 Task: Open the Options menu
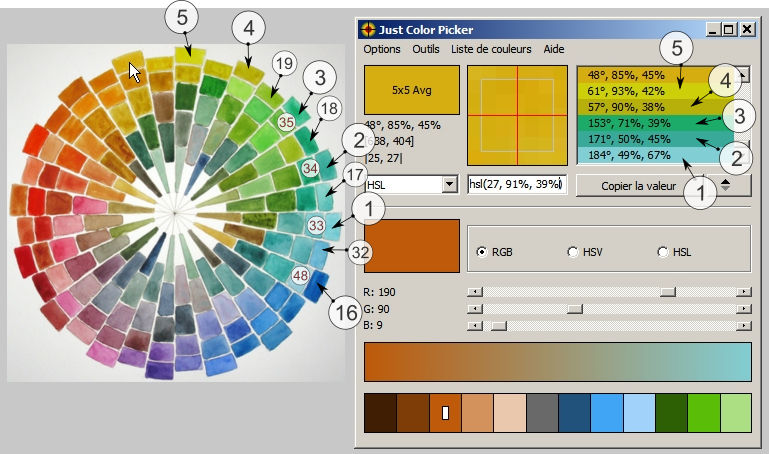(x=382, y=49)
